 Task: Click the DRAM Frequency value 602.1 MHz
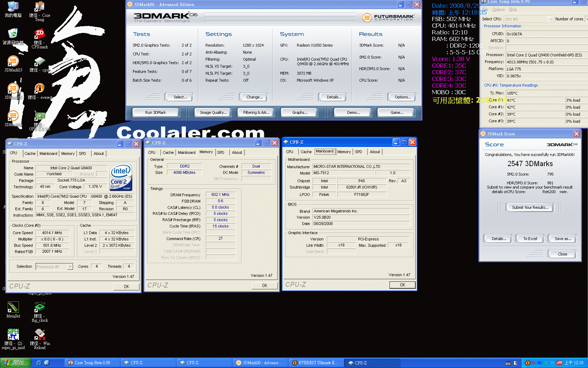point(220,195)
